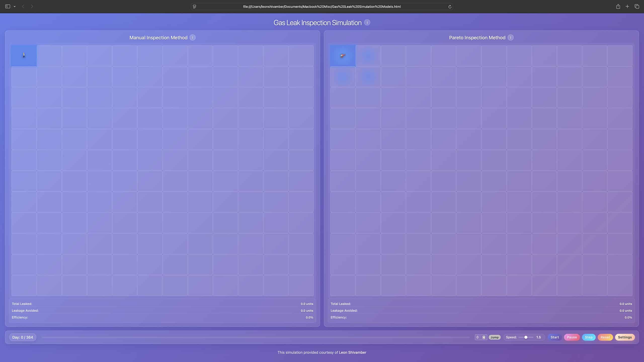This screenshot has height=362, width=644.
Task: Open a new tab with the plus icon
Action: click(x=627, y=7)
